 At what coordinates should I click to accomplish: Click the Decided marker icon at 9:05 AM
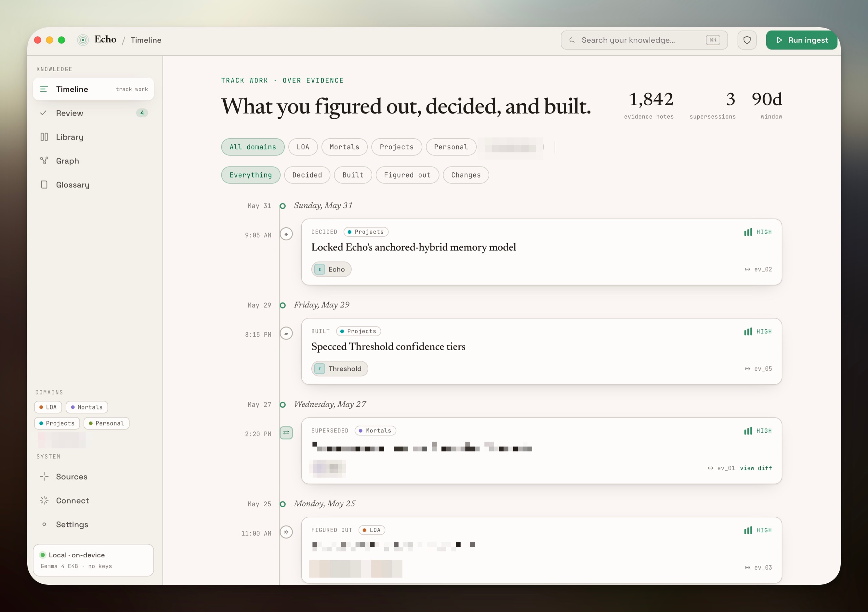pos(286,234)
